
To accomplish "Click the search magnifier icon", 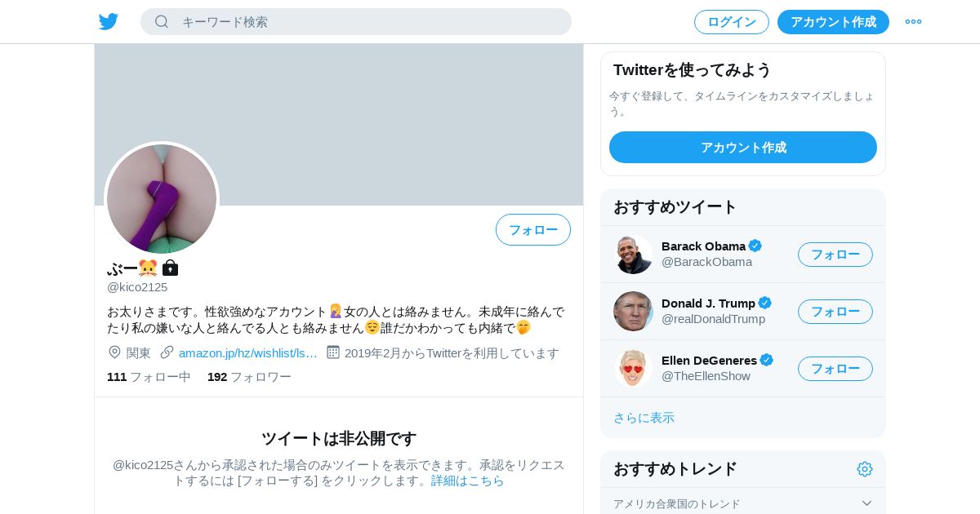I will (162, 21).
